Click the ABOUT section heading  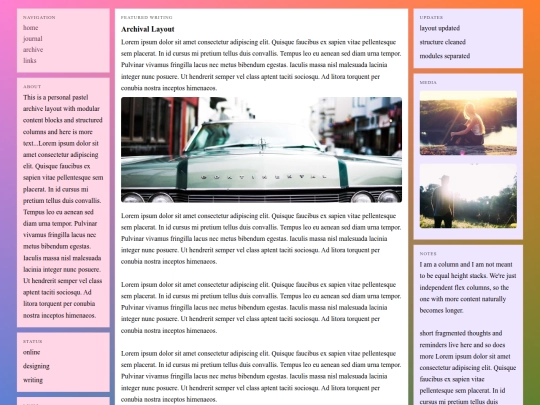pyautogui.click(x=32, y=86)
